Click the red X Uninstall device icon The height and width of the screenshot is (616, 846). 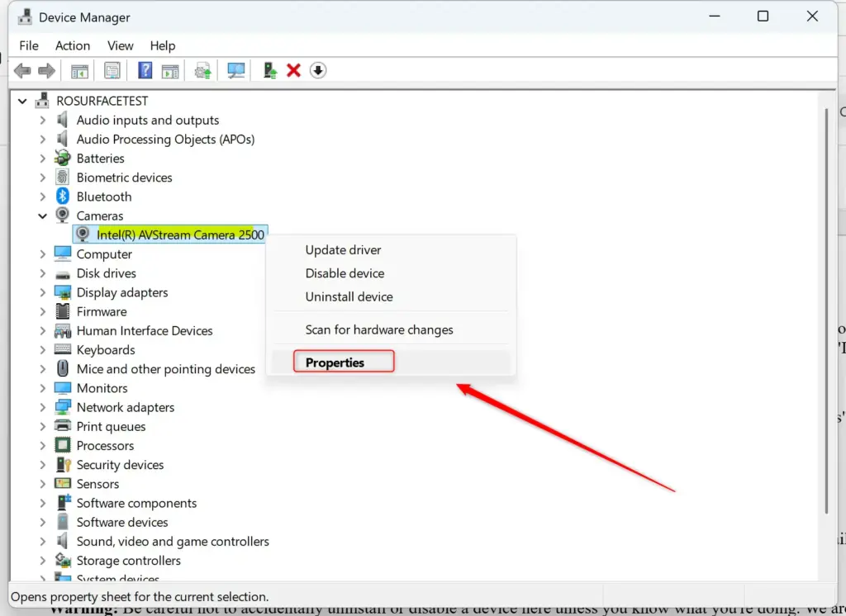[x=293, y=71]
